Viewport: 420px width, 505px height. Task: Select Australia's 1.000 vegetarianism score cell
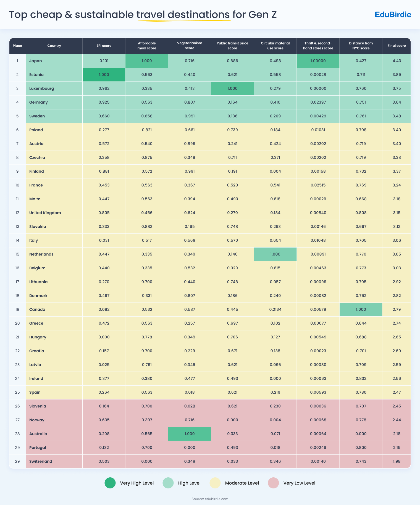coord(190,434)
